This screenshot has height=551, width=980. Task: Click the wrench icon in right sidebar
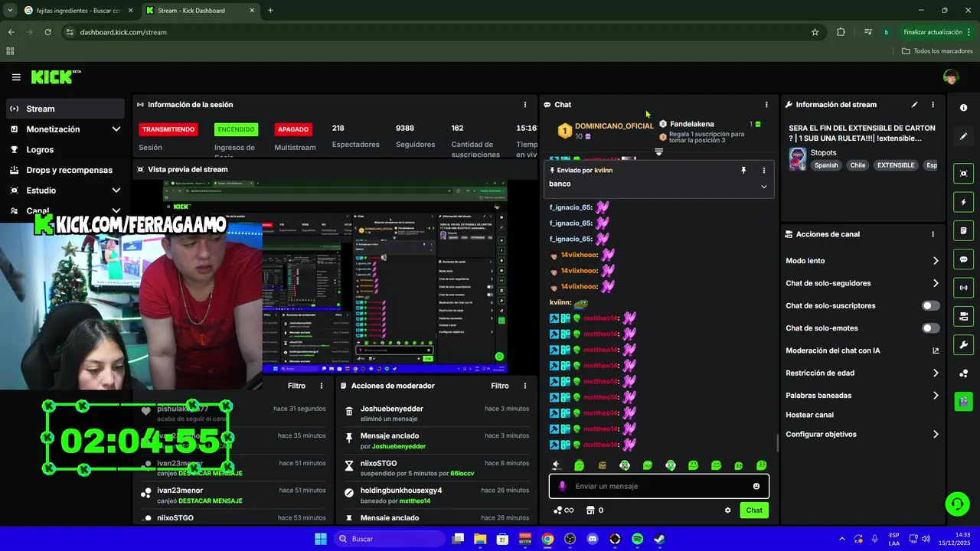963,344
